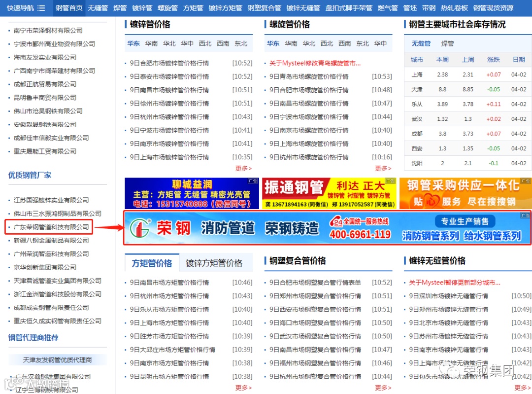Click the 涨跌 column header
This screenshot has width=532, height=394.
(x=493, y=60)
